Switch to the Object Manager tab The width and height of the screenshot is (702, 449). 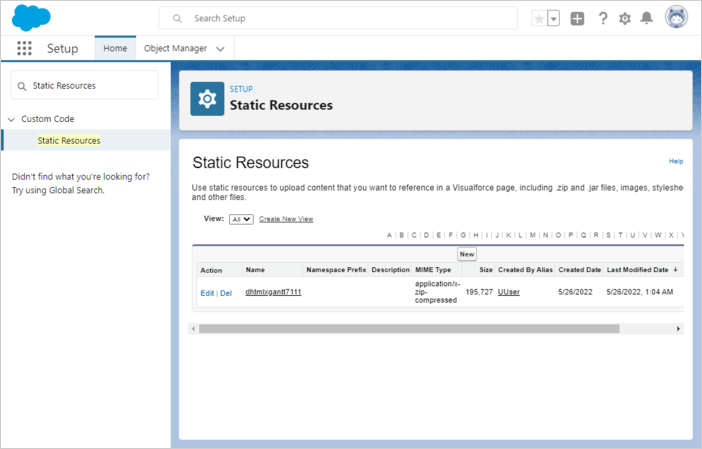(175, 48)
